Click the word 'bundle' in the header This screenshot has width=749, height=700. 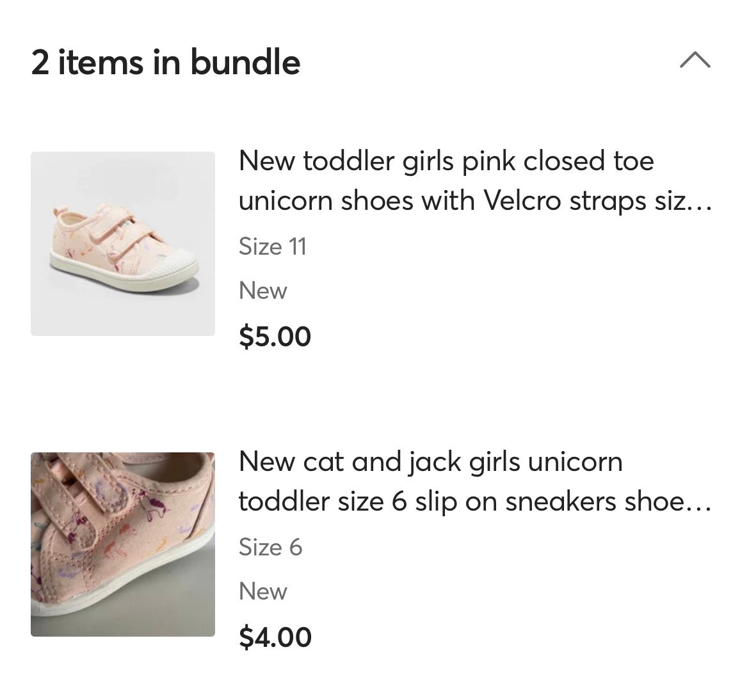246,63
